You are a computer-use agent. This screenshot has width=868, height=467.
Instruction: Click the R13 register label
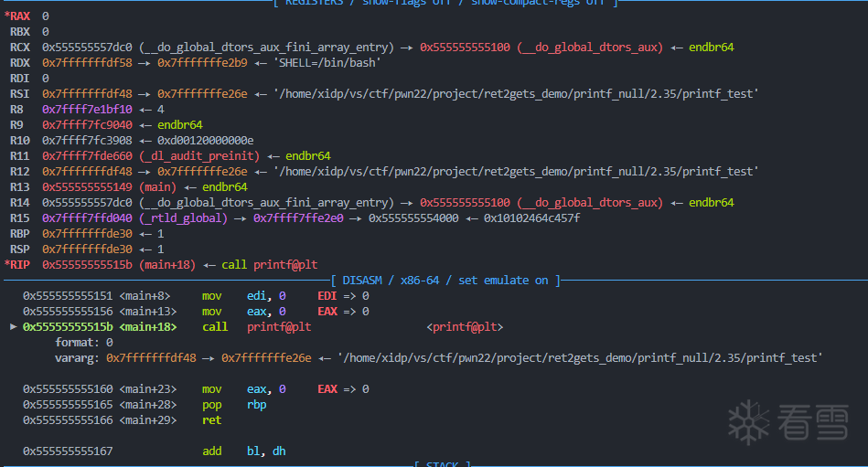[20, 186]
